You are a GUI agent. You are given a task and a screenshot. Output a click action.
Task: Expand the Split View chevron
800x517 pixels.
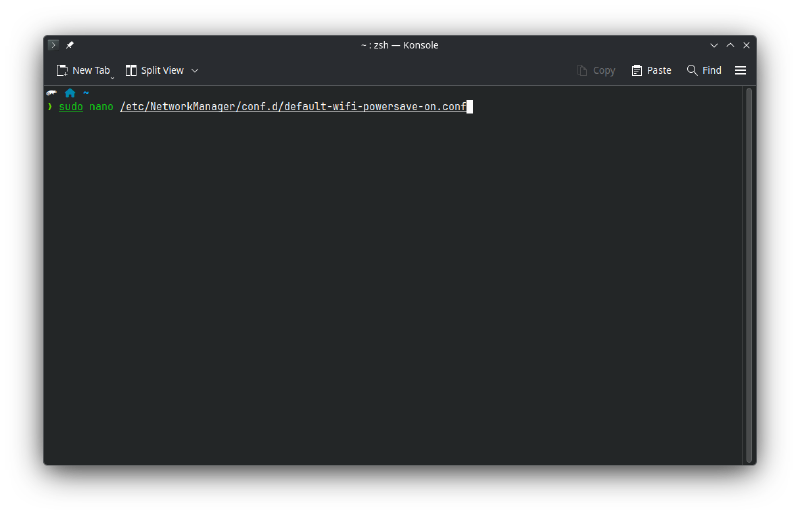(195, 71)
